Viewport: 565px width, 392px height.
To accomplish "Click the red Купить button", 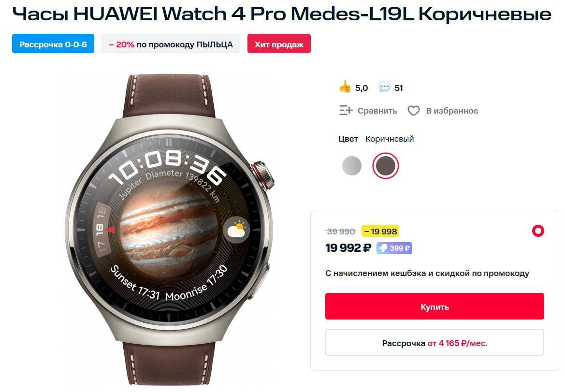I will (435, 306).
